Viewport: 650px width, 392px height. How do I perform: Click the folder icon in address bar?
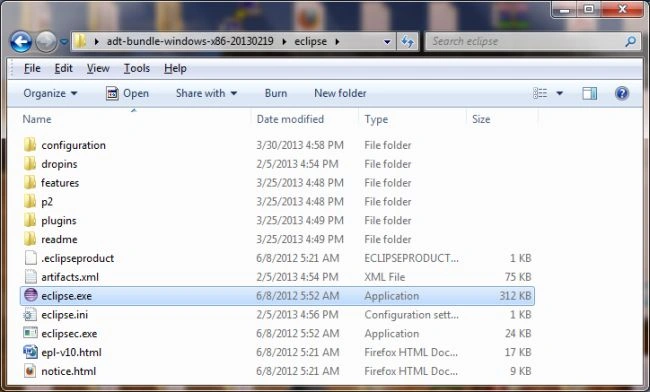point(80,41)
